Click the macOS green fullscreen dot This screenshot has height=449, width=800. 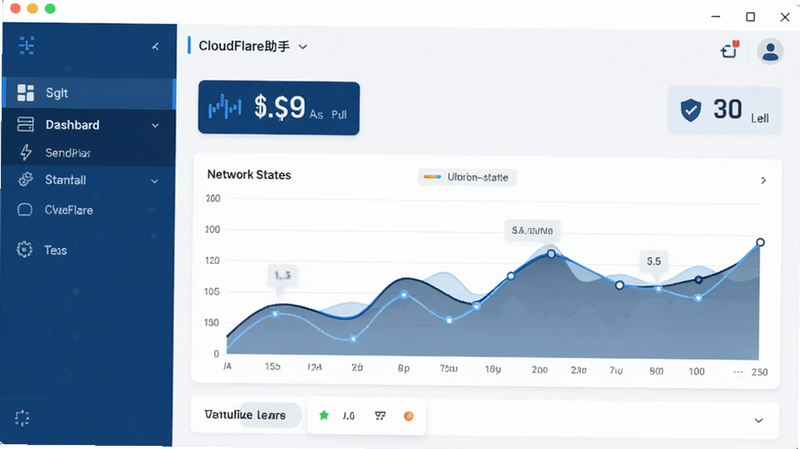click(50, 9)
